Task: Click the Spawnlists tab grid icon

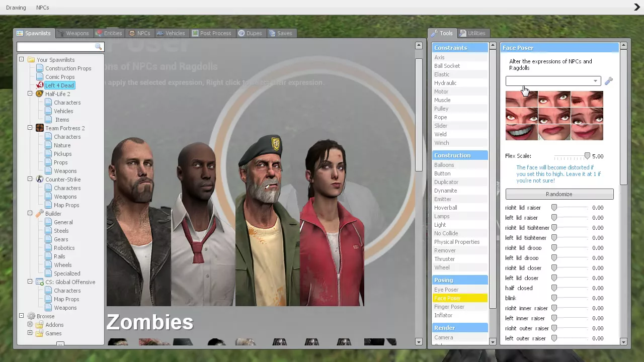Action: coord(20,33)
